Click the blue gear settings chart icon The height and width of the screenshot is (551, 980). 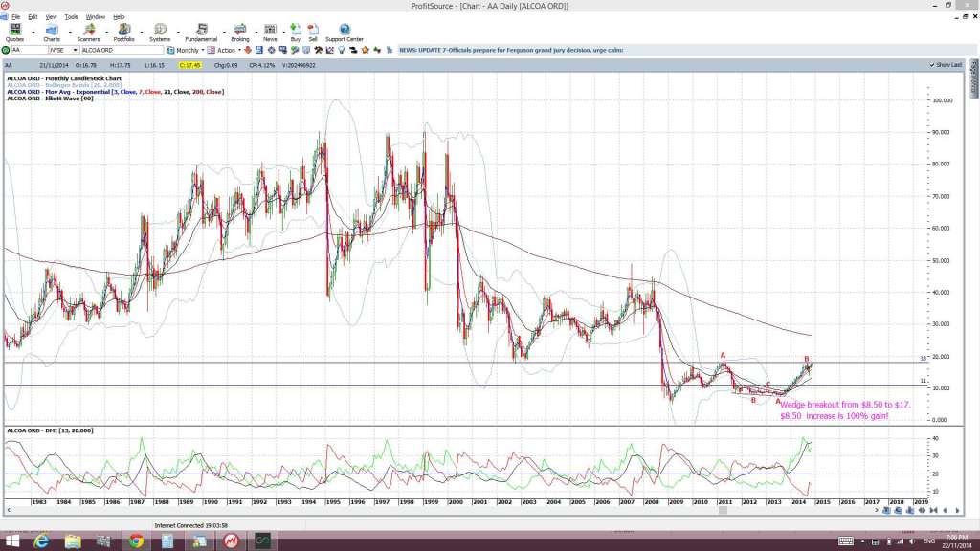pos(271,50)
